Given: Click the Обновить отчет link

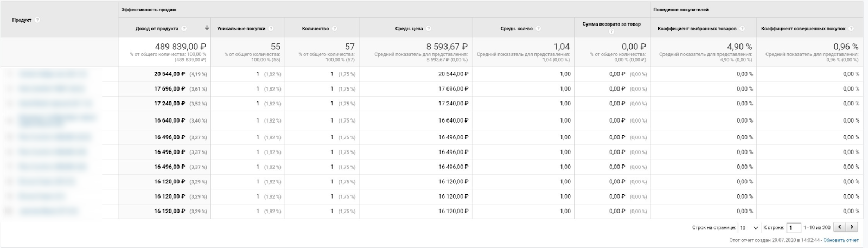Looking at the screenshot, I should point(841,240).
